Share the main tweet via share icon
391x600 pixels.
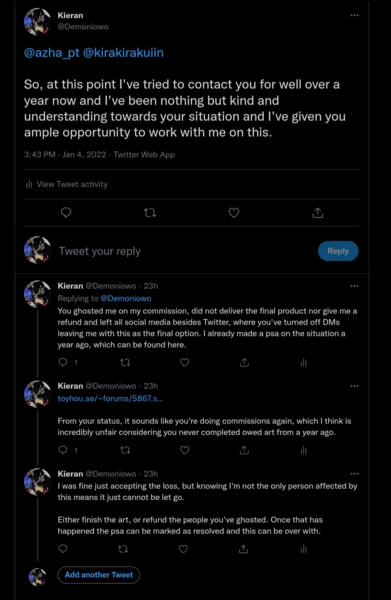tap(318, 212)
